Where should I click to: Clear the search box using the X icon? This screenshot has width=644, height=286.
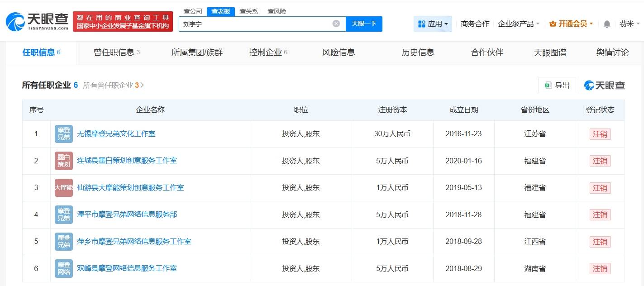coord(336,24)
